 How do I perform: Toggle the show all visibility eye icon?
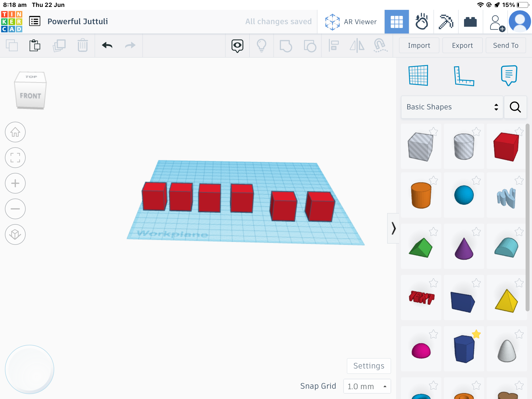237,46
